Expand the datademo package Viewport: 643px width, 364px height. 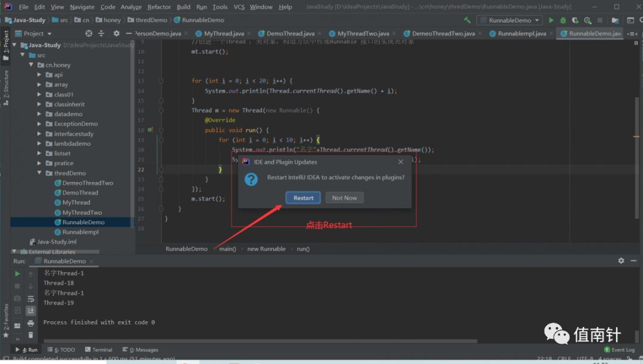(39, 114)
